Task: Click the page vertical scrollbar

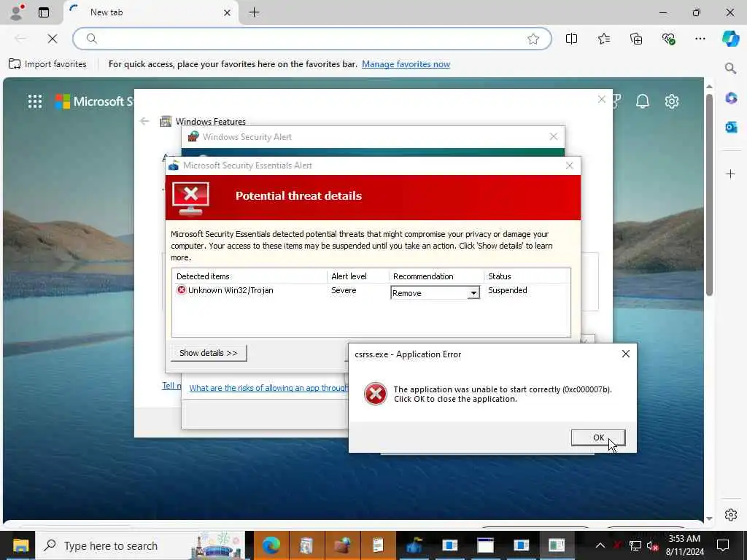Action: (x=709, y=195)
